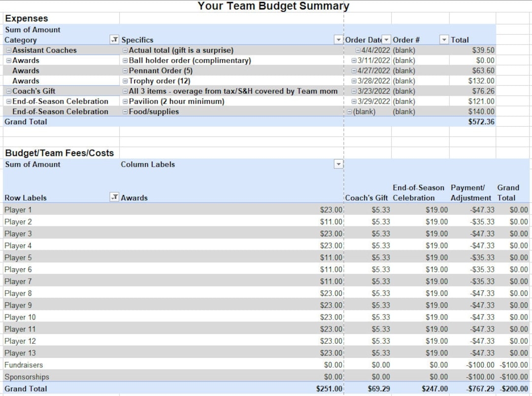Screen dimensions: 532x396
Task: Collapse the Food/supplies specifics row
Action: (x=125, y=112)
